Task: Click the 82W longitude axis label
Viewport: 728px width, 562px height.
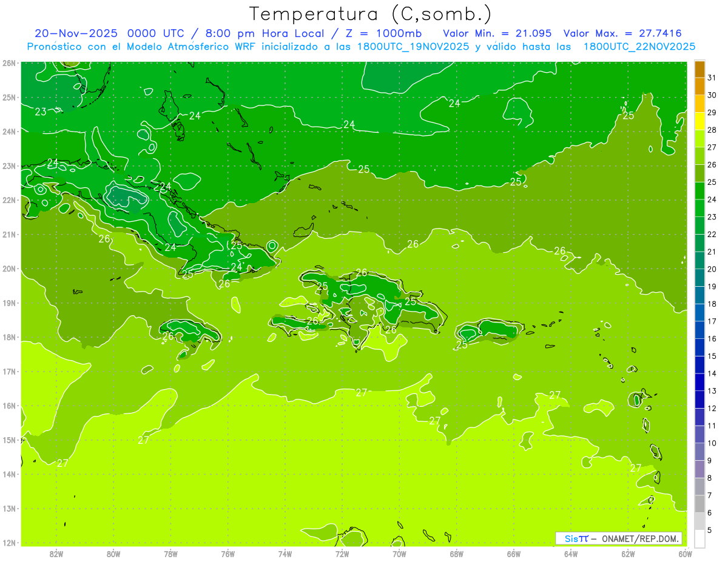Action: (56, 553)
